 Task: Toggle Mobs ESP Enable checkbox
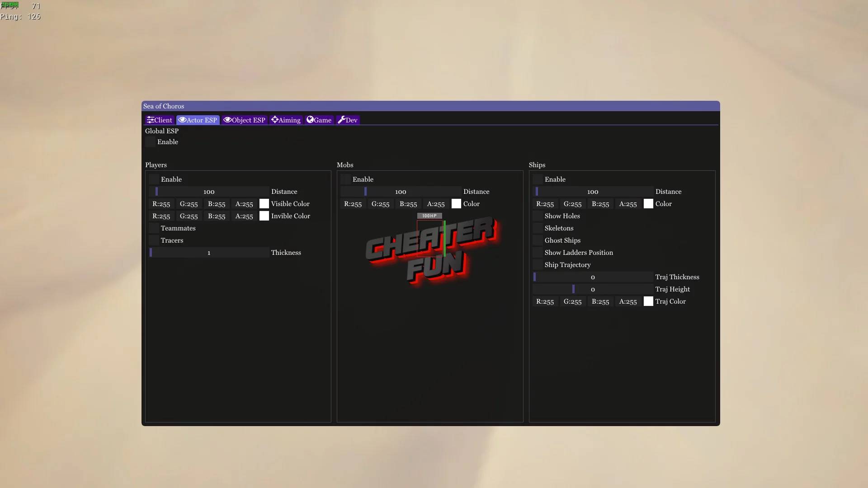click(x=345, y=180)
